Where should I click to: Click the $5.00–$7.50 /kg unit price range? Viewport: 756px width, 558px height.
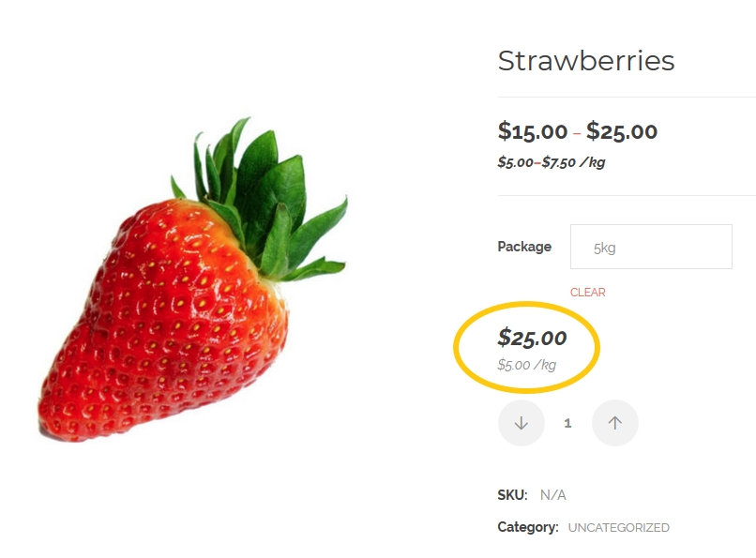[552, 162]
